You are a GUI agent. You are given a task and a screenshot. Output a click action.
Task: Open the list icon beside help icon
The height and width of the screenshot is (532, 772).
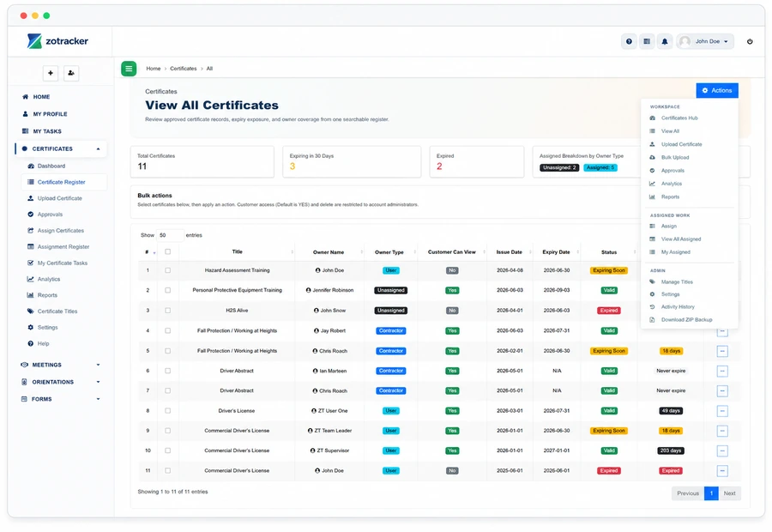647,41
